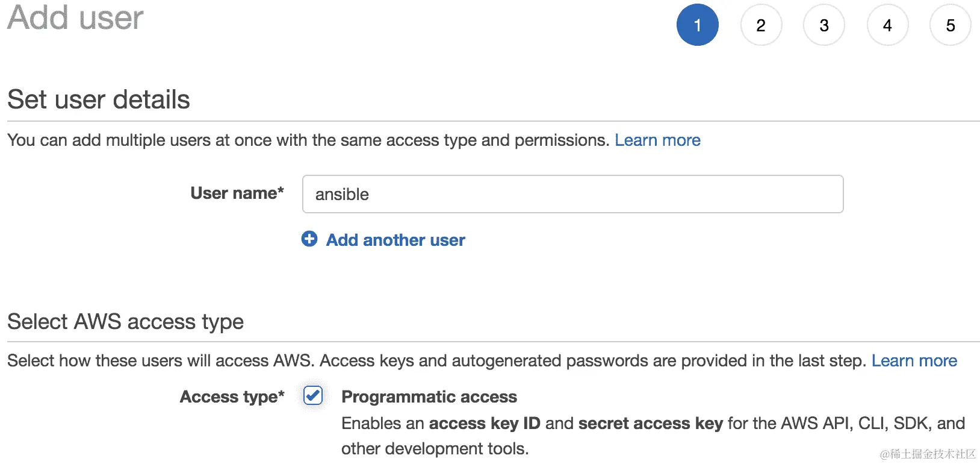Open step 4 of Add user wizard
The height and width of the screenshot is (464, 980).
pos(887,25)
